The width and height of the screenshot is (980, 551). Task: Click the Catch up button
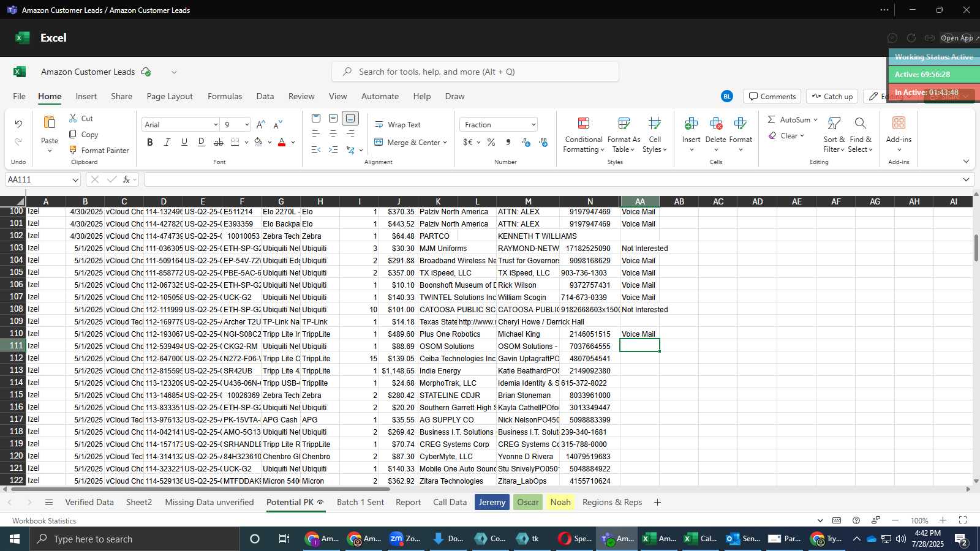pyautogui.click(x=832, y=96)
